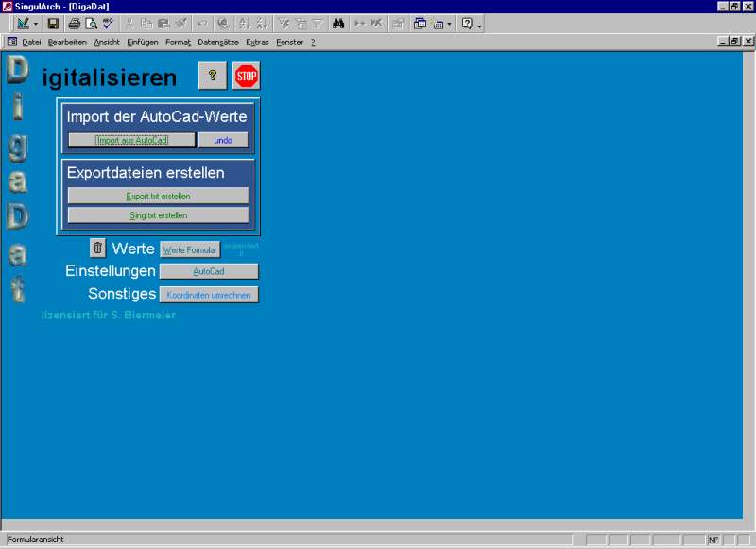Open help with the question mark button

point(213,77)
